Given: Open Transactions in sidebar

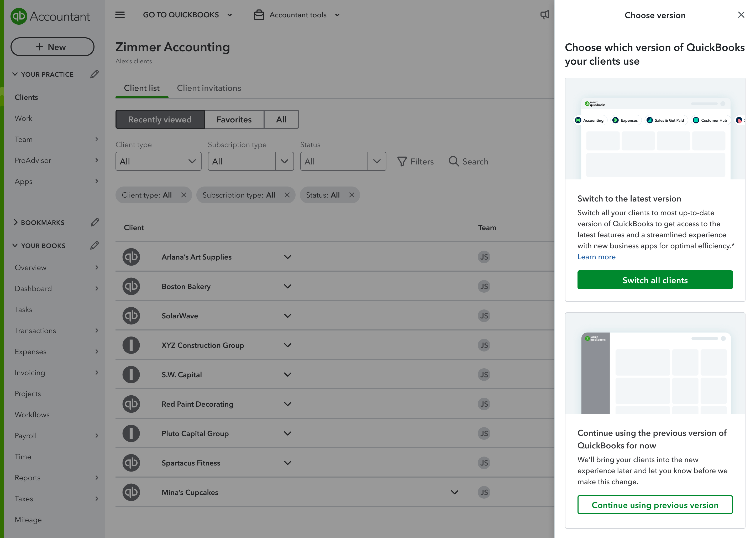Looking at the screenshot, I should (x=35, y=331).
